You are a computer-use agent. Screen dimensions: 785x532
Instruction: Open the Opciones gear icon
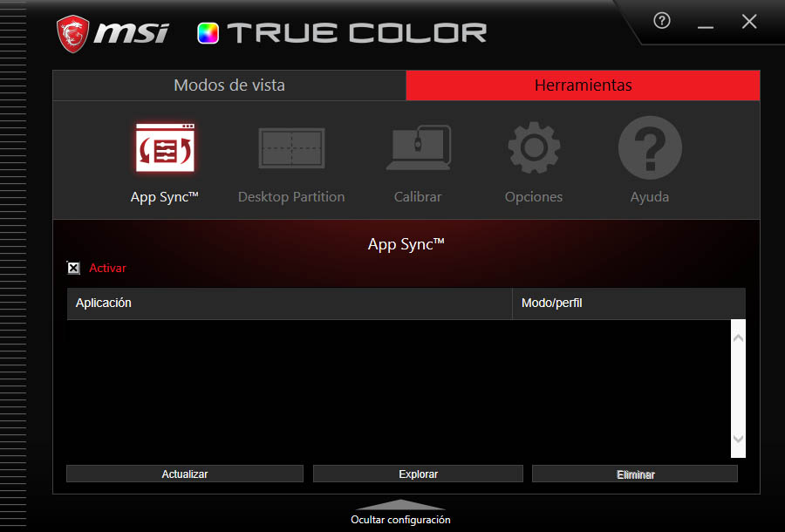click(534, 148)
